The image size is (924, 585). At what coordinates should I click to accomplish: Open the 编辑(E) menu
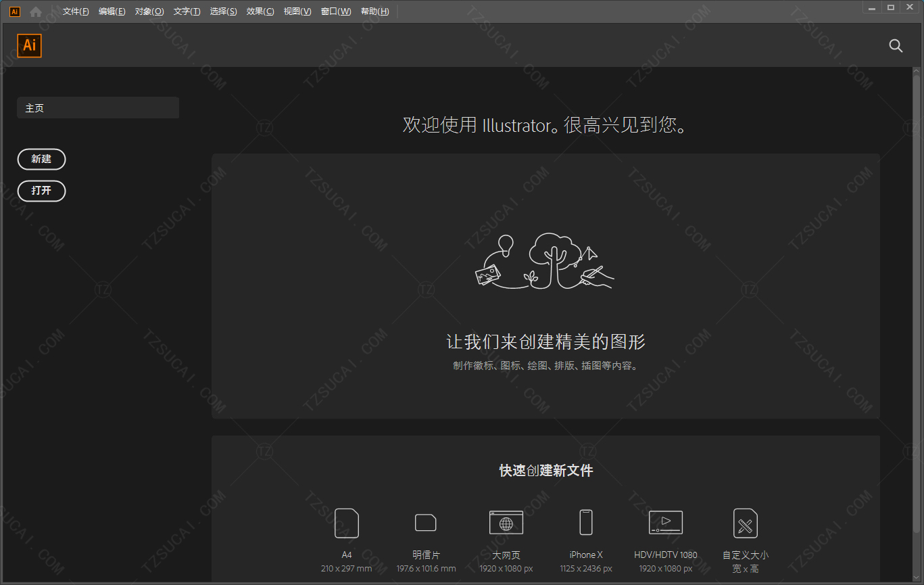(112, 11)
